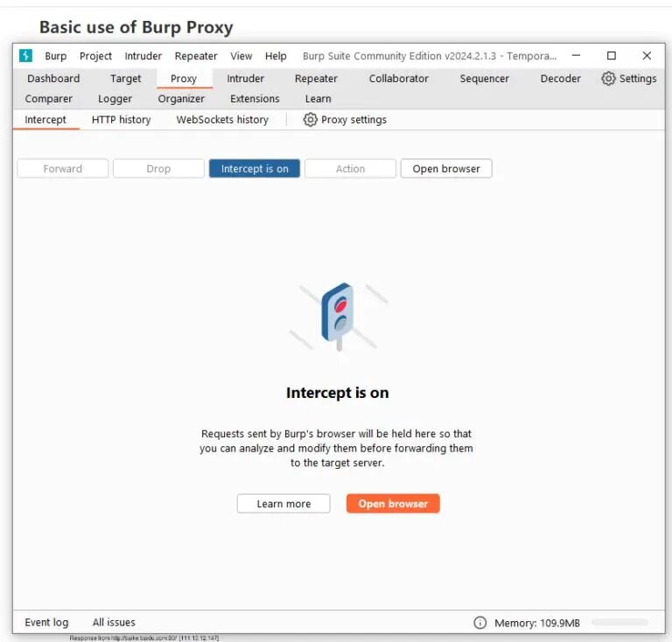Switch to the WebSockets history tab
This screenshot has height=642, width=672.
coord(222,120)
